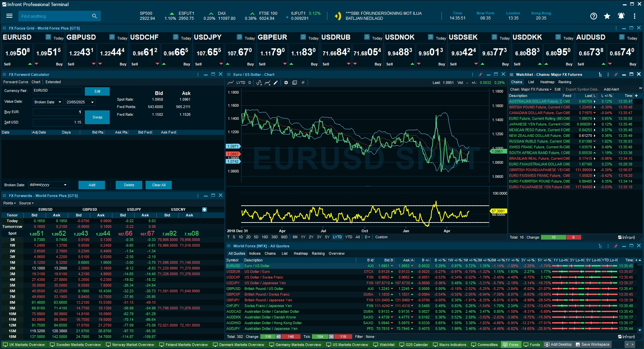Add an indicator study to chart
The height and width of the screenshot is (349, 644).
click(x=259, y=83)
